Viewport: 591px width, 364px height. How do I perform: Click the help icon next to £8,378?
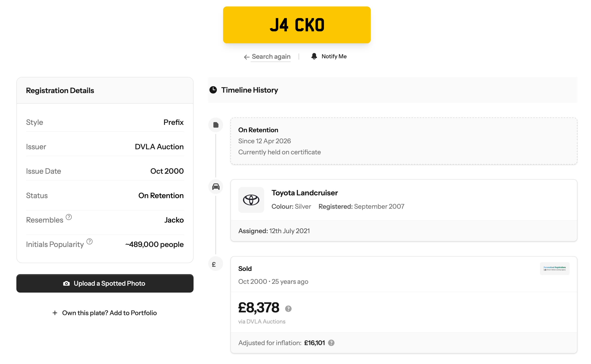[x=288, y=308]
